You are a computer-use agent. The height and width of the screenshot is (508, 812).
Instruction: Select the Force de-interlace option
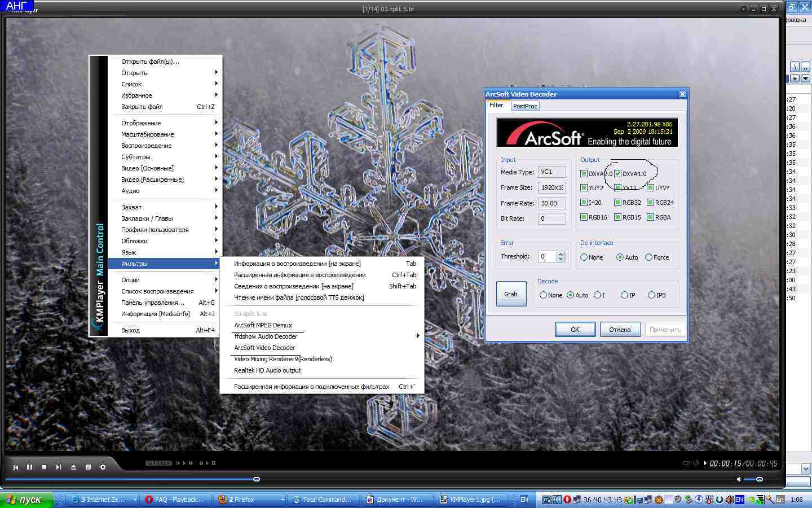click(648, 257)
